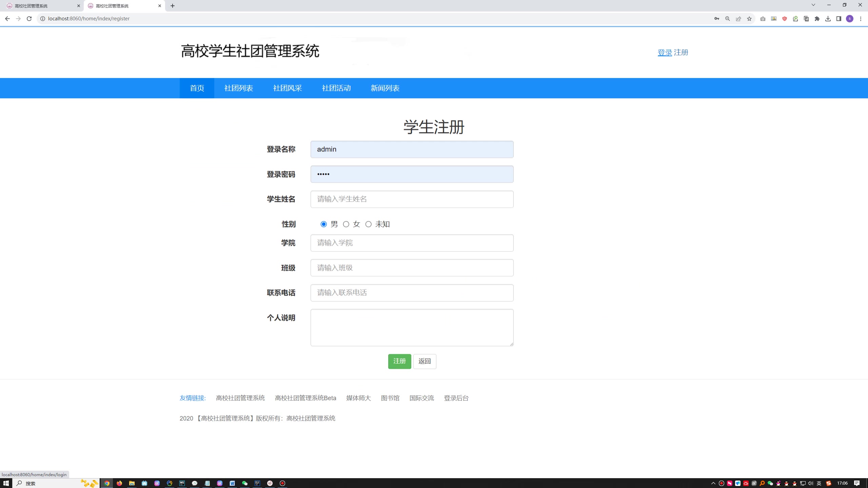Open 社团风采 navigation item
This screenshot has height=488, width=868.
[x=288, y=88]
